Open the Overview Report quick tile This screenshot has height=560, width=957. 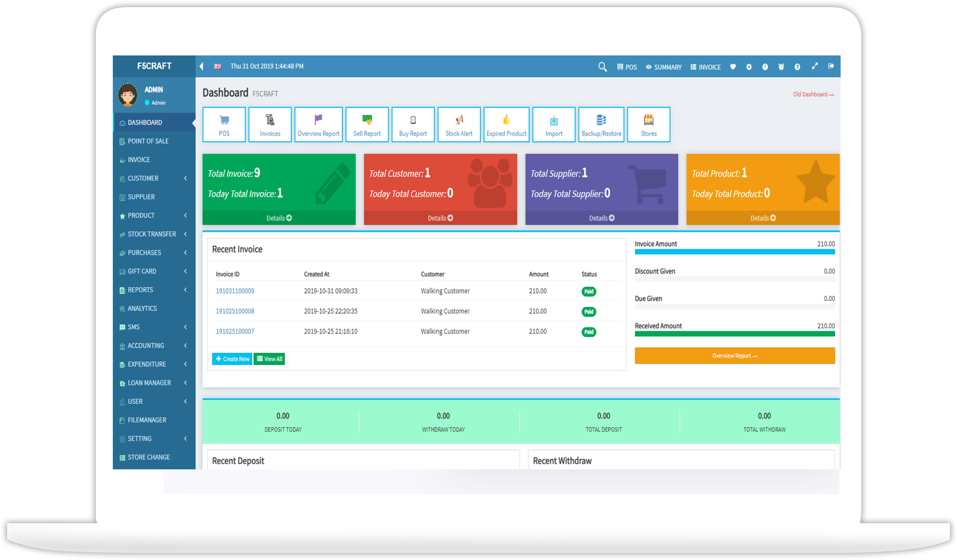319,124
